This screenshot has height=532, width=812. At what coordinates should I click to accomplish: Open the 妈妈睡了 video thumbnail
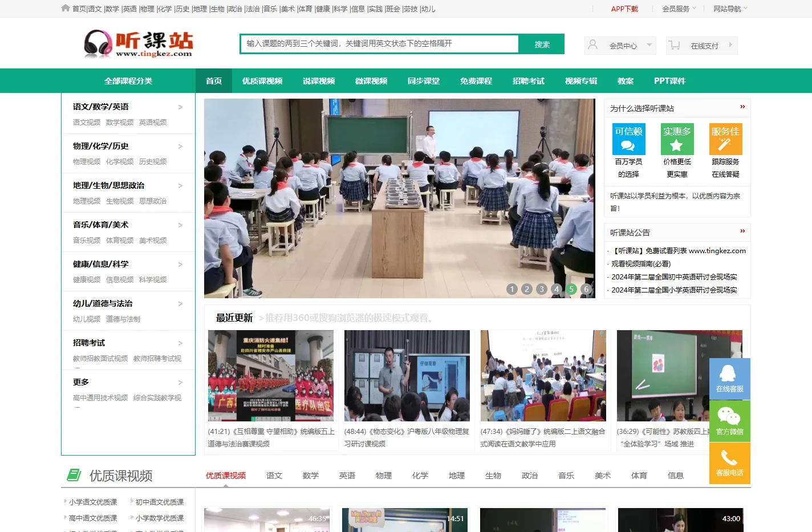pos(543,376)
